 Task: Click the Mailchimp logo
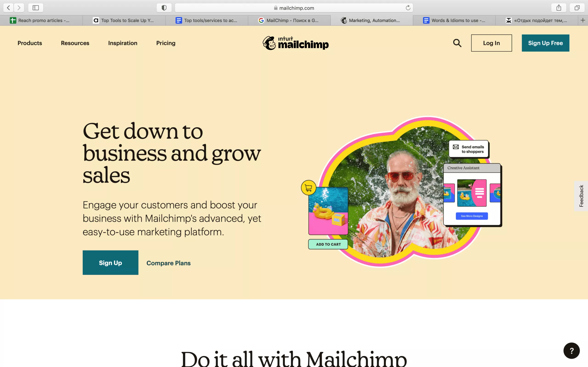click(x=295, y=43)
